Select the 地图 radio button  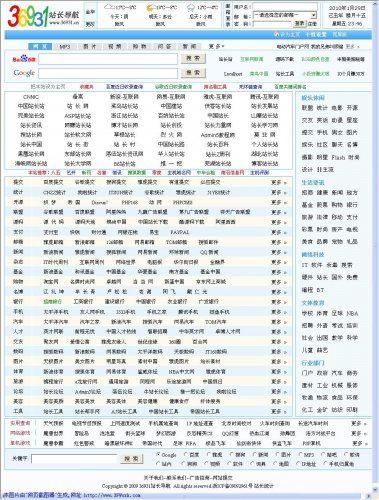click(275, 463)
